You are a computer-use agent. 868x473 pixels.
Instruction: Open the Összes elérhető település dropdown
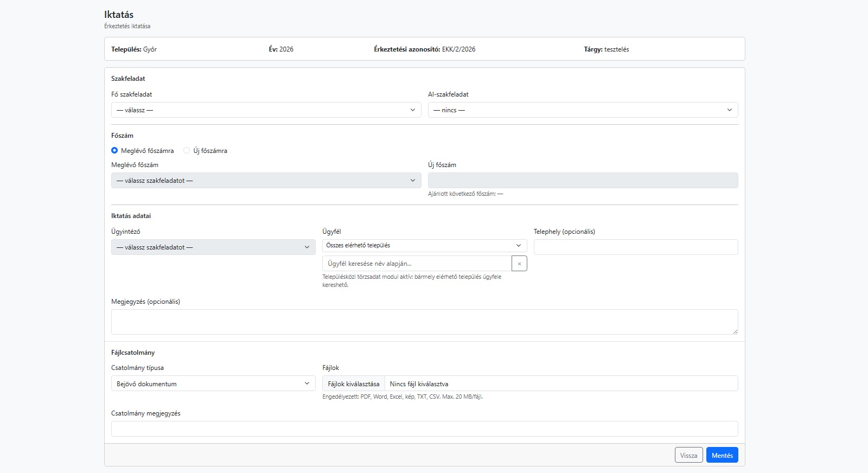[424, 246]
